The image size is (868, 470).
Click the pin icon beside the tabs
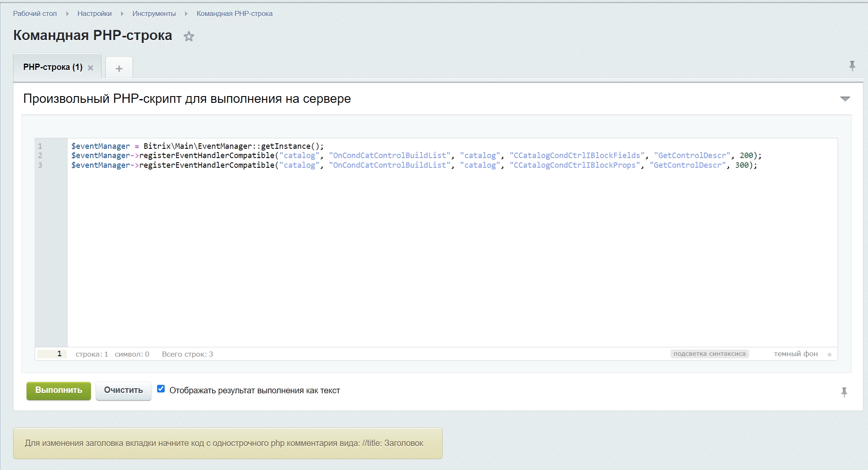852,66
